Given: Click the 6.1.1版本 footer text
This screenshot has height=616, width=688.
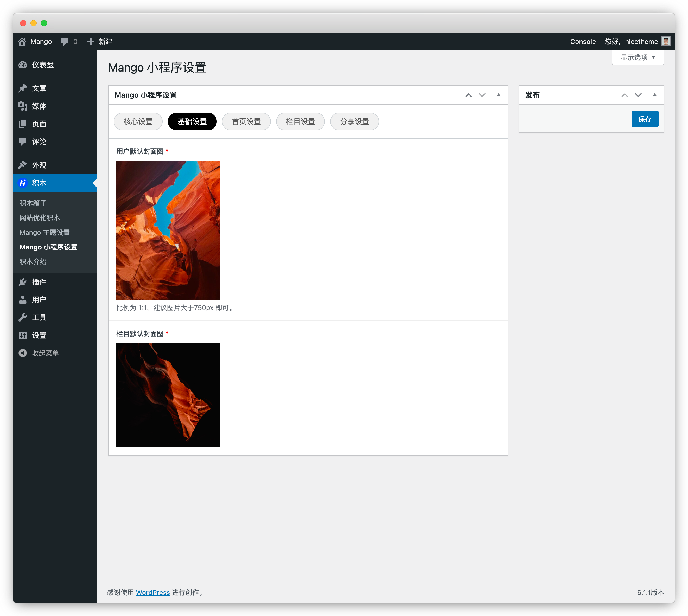Looking at the screenshot, I should (651, 592).
